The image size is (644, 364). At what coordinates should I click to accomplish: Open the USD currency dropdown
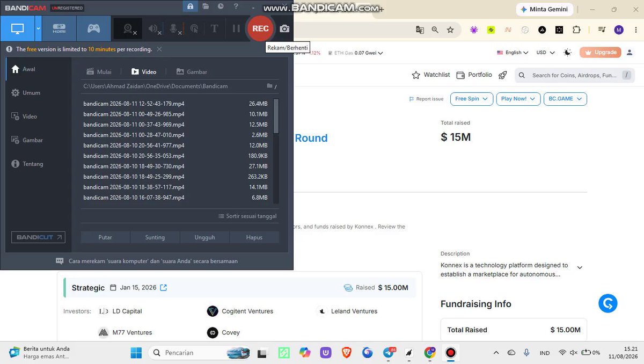coord(546,53)
